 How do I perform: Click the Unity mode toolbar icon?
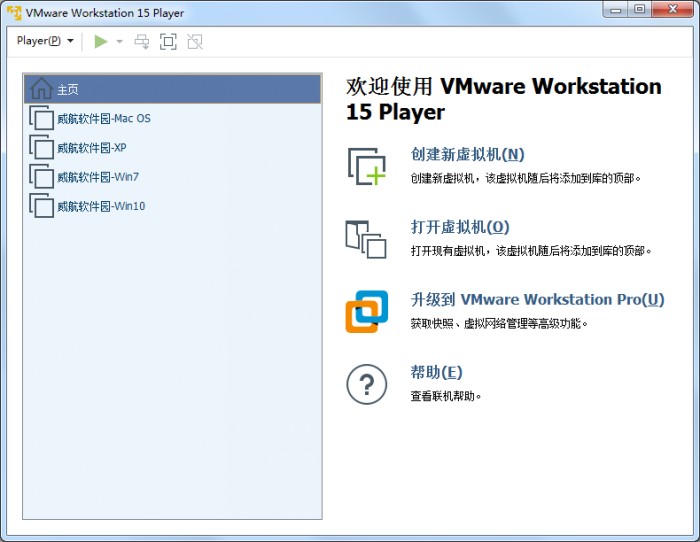click(195, 42)
